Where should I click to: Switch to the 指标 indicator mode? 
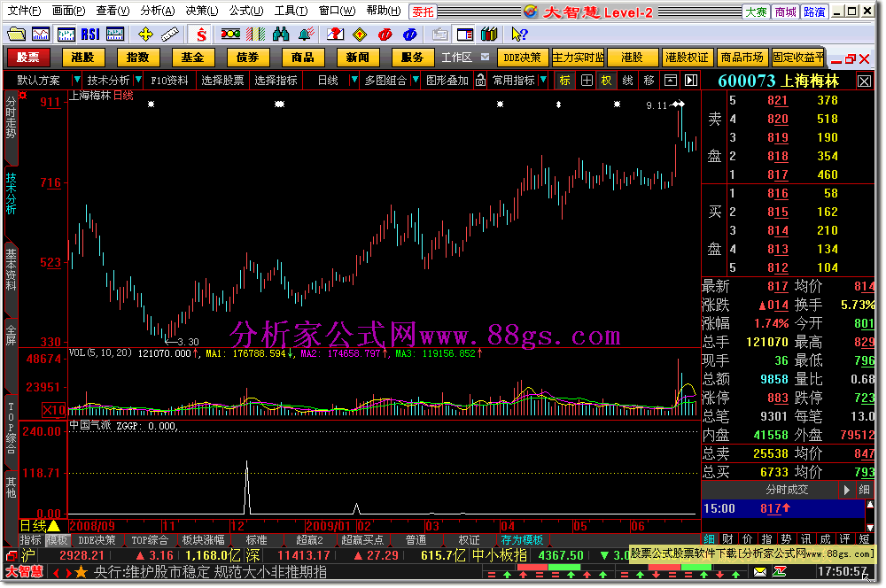pos(31,540)
